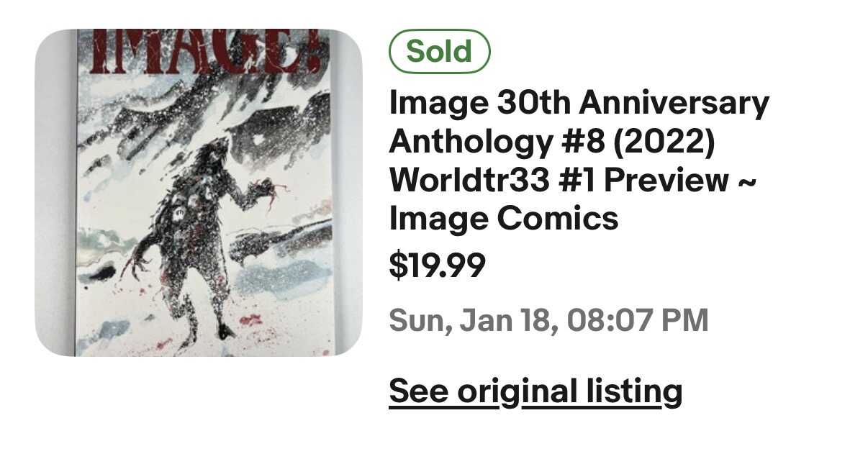868x454 pixels.
Task: Click the "Worldtr33 #1 Preview" title line
Action: coord(559,181)
